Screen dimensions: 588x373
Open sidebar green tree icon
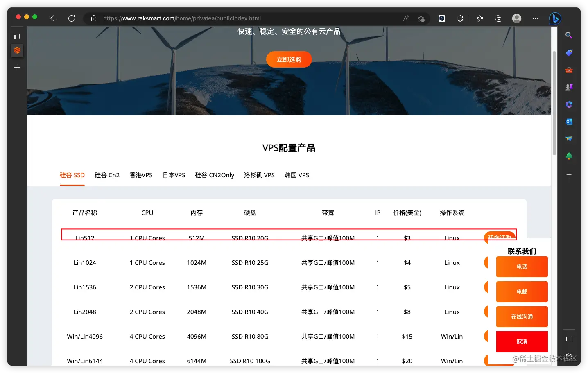569,156
